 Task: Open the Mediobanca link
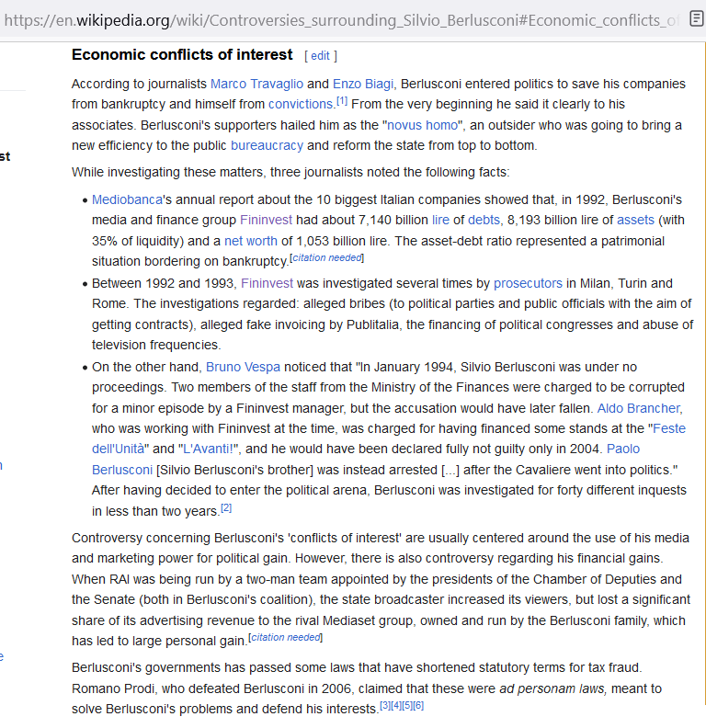click(x=127, y=199)
